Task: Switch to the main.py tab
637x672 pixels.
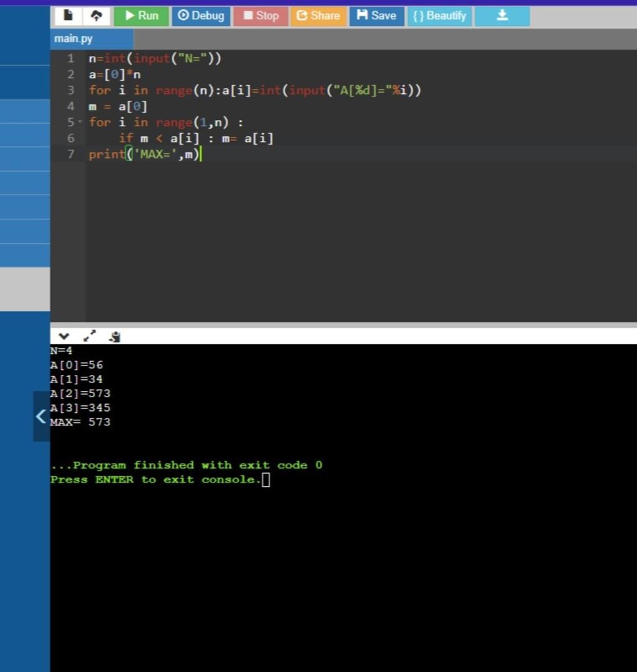Action: pos(73,39)
